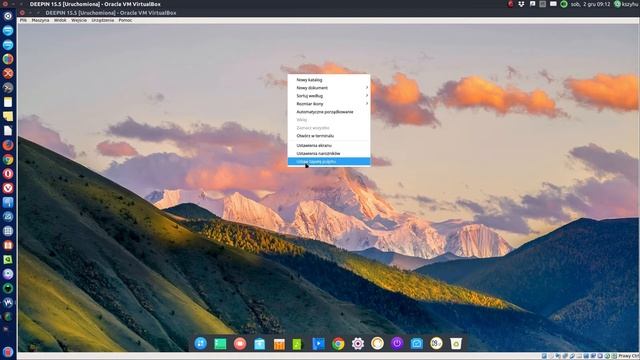Open the krzyho user menu in top panel
The image size is (640, 360).
tap(627, 4)
